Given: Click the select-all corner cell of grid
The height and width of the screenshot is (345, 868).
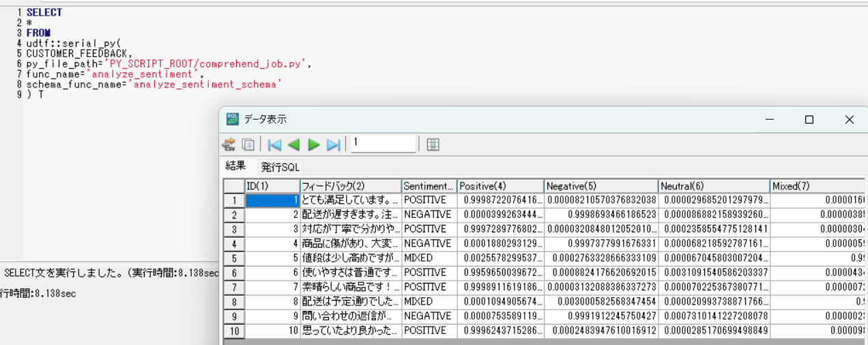Looking at the screenshot, I should pos(233,187).
